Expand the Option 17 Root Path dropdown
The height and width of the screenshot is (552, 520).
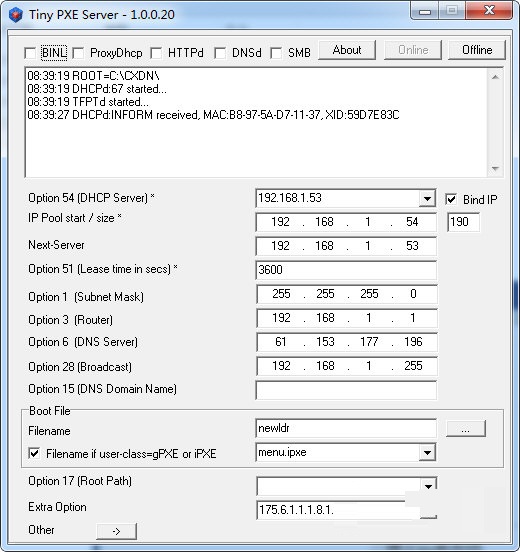(x=428, y=486)
